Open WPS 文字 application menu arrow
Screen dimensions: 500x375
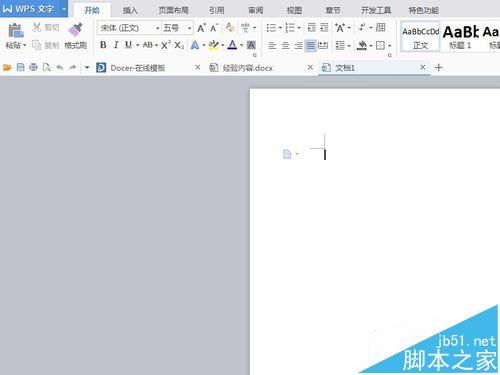pos(64,9)
